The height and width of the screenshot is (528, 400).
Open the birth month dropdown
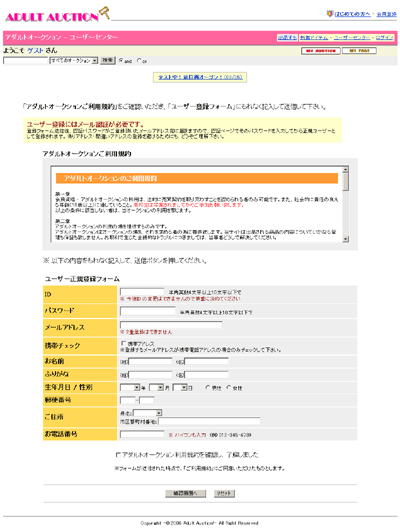tap(156, 388)
